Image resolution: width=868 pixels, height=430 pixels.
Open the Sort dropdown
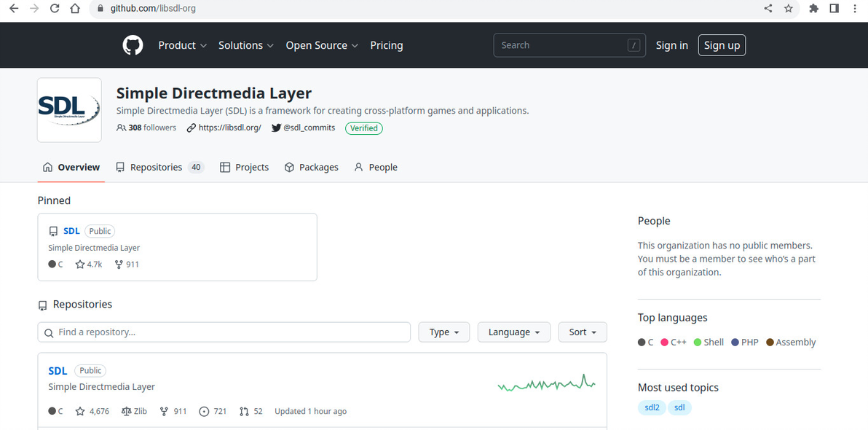(x=583, y=332)
